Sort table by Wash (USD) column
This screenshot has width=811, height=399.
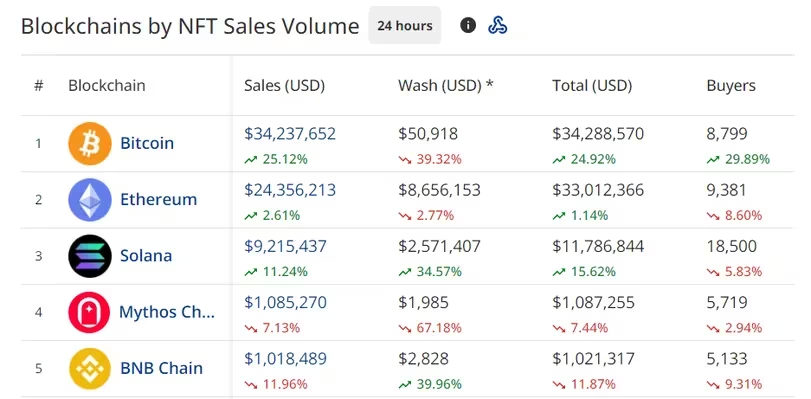click(x=445, y=85)
